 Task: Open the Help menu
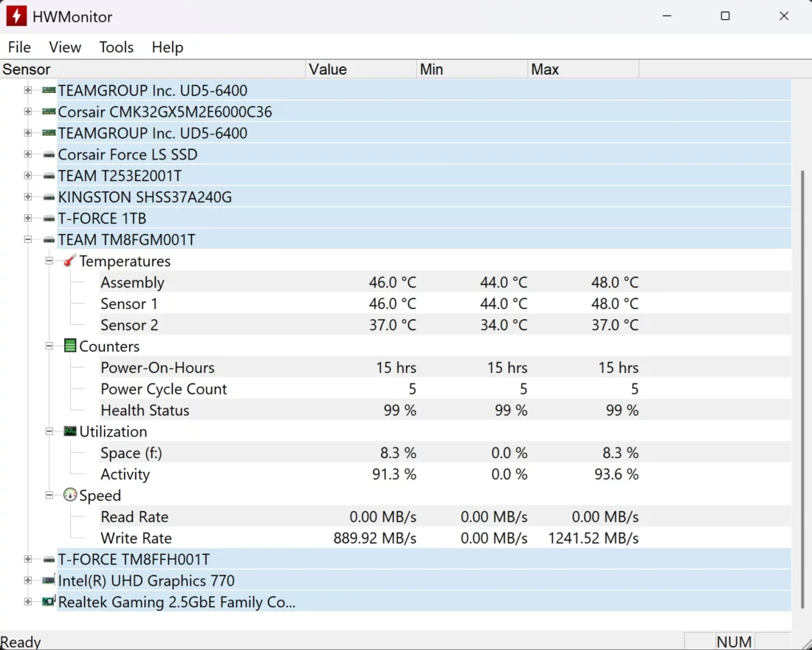click(x=168, y=47)
